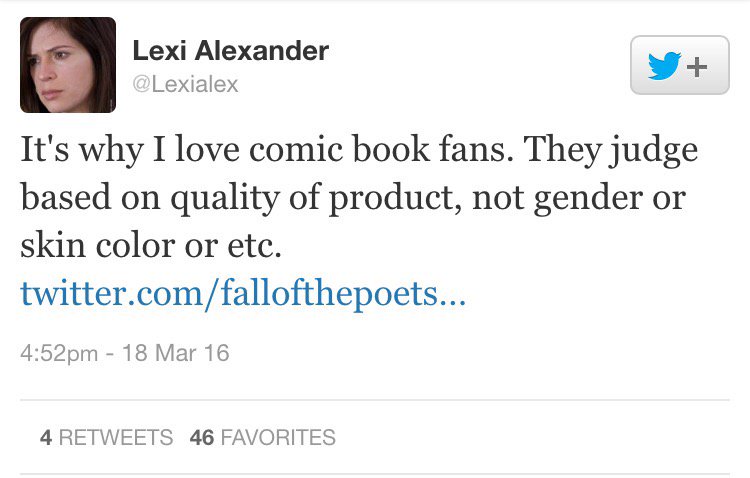
Task: Open the twitter.com/fallofthepoets link
Action: pyautogui.click(x=243, y=294)
